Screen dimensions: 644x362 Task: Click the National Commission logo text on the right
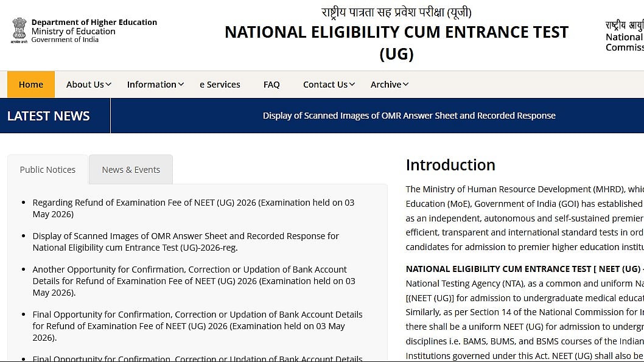pyautogui.click(x=625, y=36)
